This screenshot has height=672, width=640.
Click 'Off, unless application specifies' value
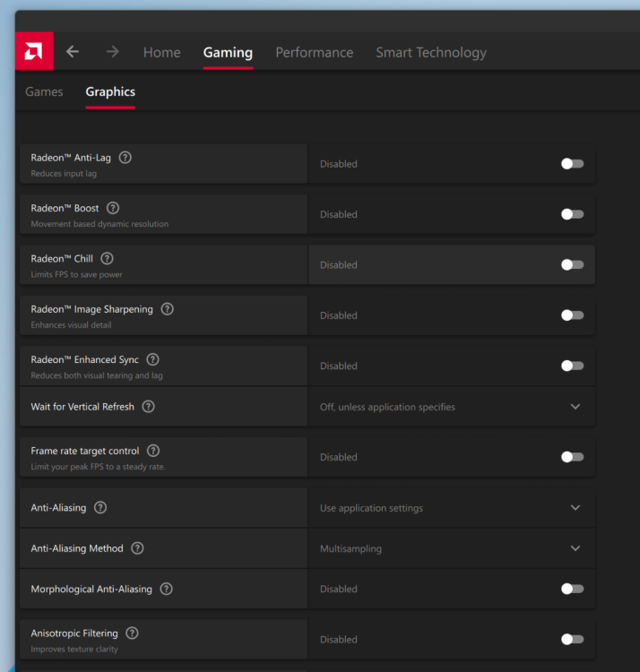[x=387, y=407]
